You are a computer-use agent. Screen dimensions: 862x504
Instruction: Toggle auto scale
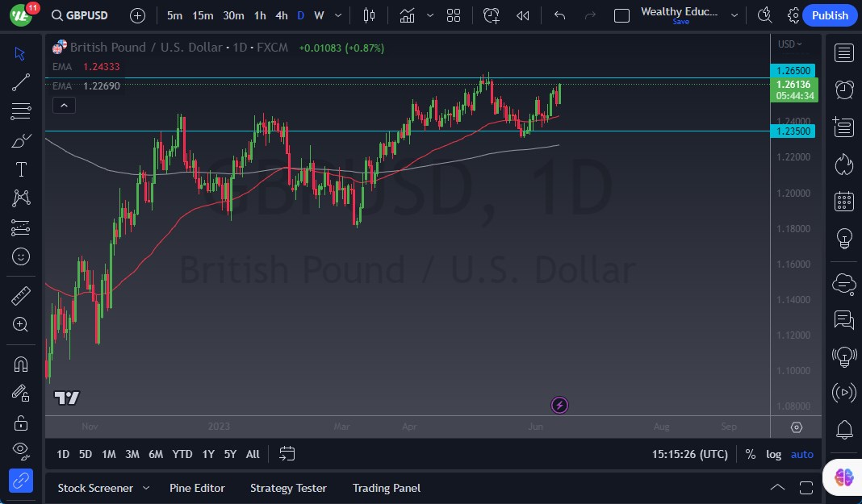tap(801, 454)
